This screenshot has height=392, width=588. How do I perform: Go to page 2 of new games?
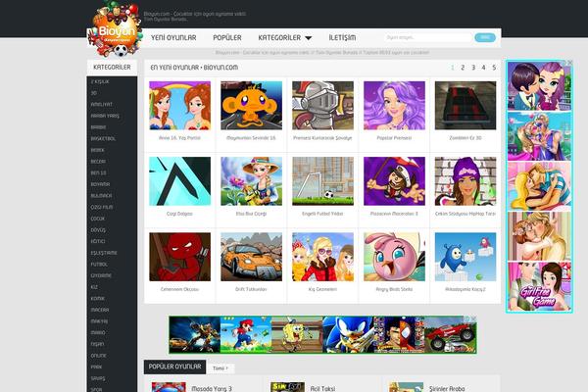pos(463,68)
